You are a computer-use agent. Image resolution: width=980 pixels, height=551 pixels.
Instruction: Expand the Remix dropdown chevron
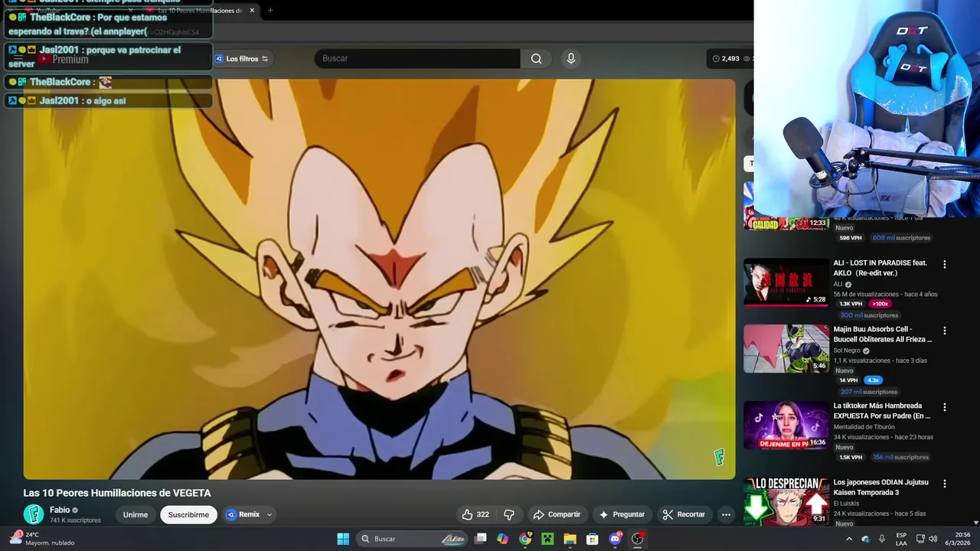pyautogui.click(x=269, y=515)
